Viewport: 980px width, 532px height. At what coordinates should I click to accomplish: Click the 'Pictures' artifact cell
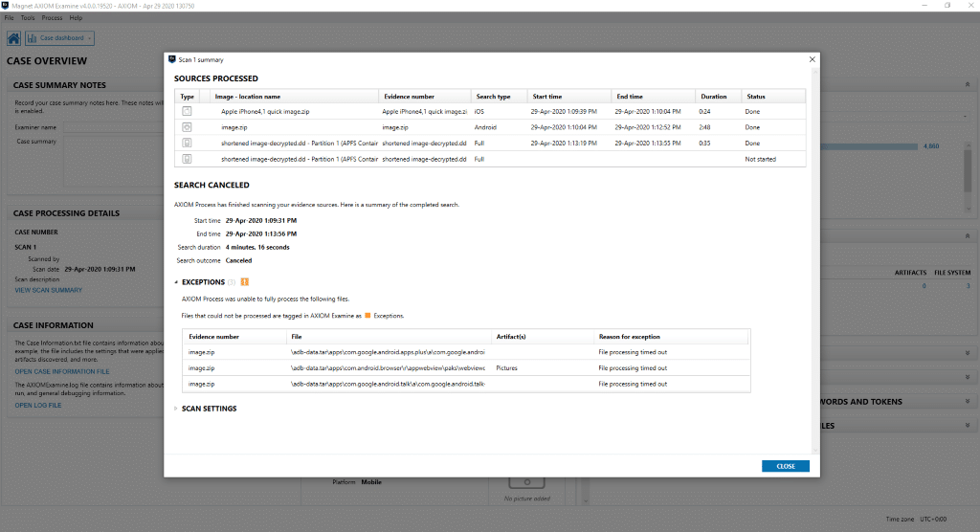507,368
